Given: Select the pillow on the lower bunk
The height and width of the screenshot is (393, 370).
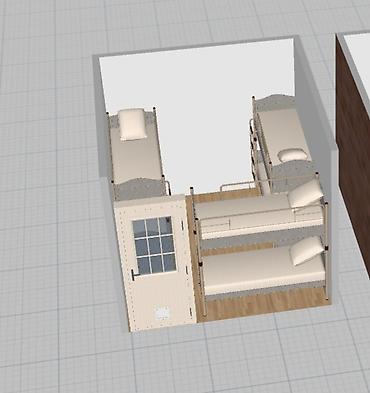Looking at the screenshot, I should (x=306, y=250).
